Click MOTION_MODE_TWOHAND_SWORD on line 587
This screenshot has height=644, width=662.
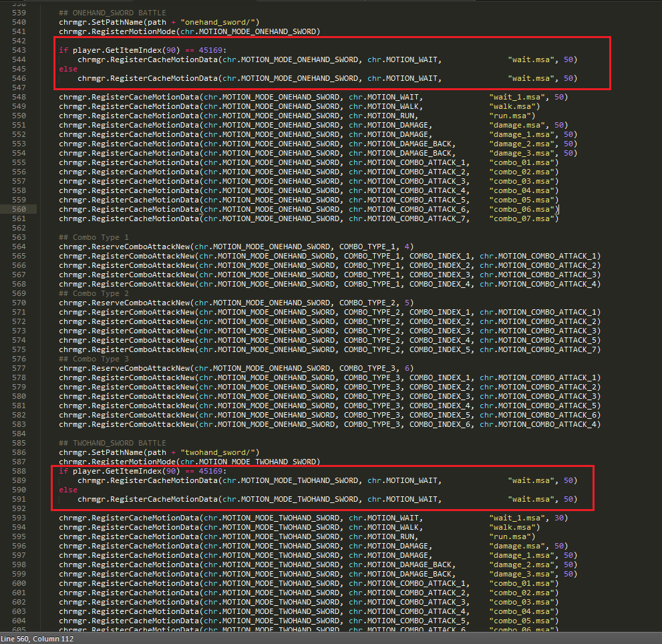[x=257, y=462]
